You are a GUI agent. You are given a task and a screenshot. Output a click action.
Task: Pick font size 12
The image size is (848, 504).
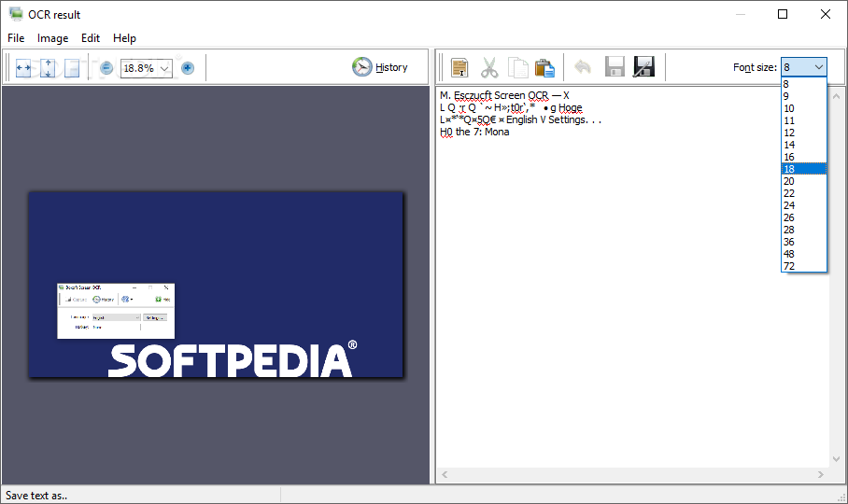tap(804, 133)
